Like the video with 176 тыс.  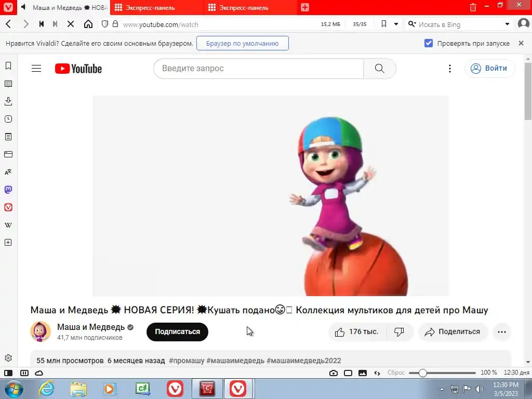click(357, 331)
